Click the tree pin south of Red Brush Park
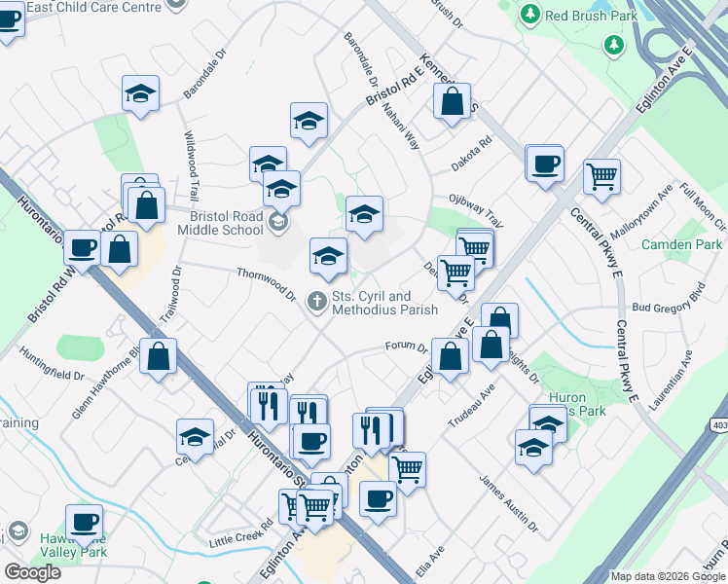 614,46
